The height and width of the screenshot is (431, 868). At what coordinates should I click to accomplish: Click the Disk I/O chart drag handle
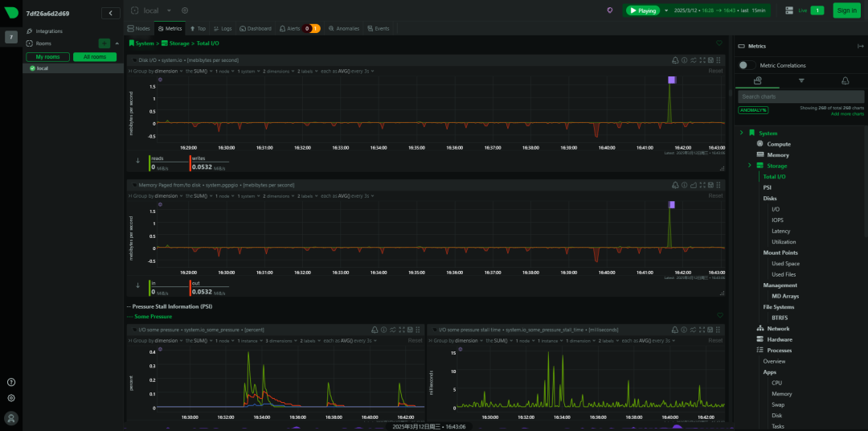click(x=718, y=60)
